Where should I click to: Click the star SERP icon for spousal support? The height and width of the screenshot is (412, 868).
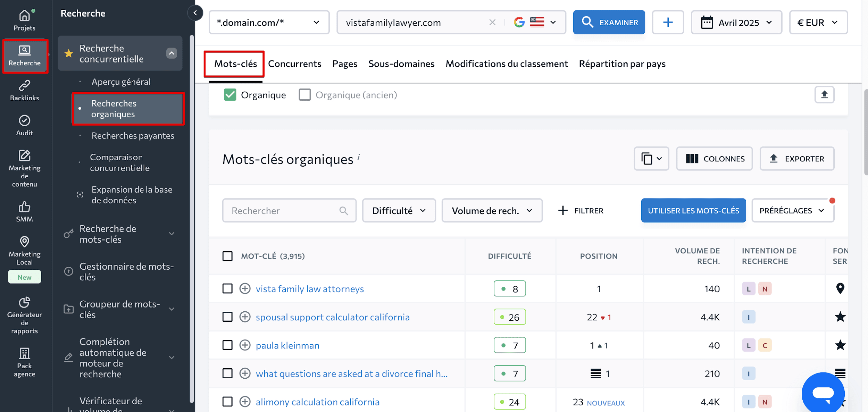(840, 317)
